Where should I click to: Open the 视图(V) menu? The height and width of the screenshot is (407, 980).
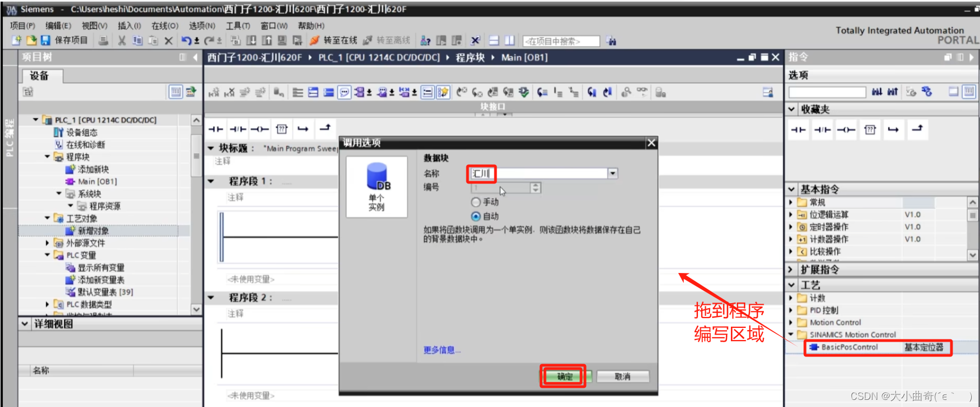pos(94,25)
